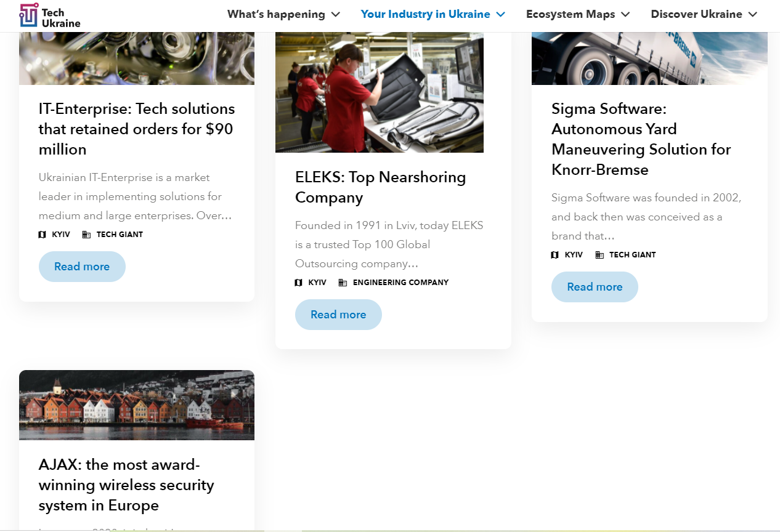Viewport: 780px width, 532px height.
Task: Open the Ecosystem Maps menu item
Action: (x=571, y=14)
